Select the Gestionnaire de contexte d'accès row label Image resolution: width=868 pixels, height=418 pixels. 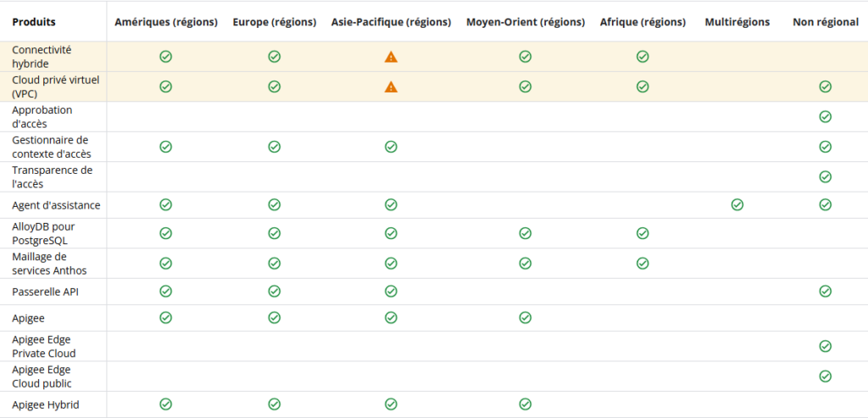[52, 147]
